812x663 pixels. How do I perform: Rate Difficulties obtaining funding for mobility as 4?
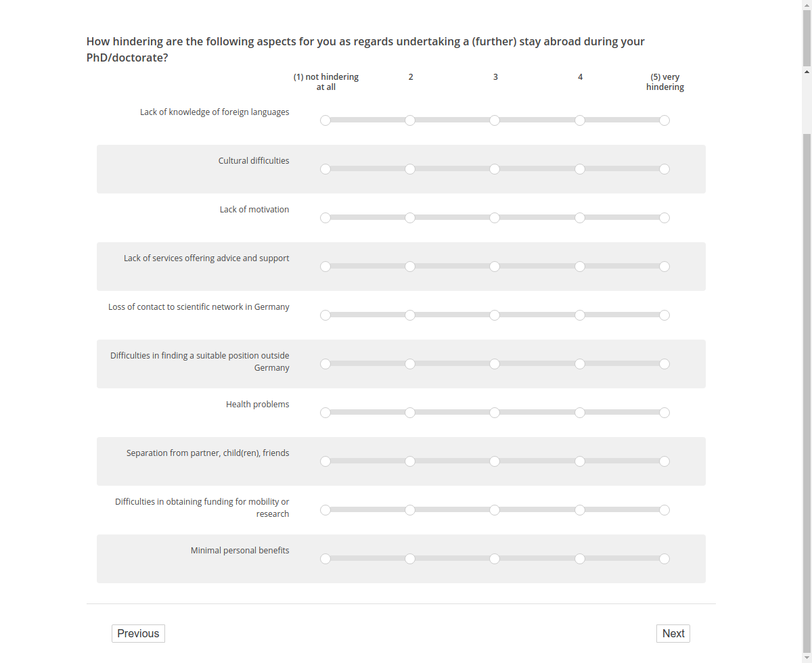pos(580,509)
